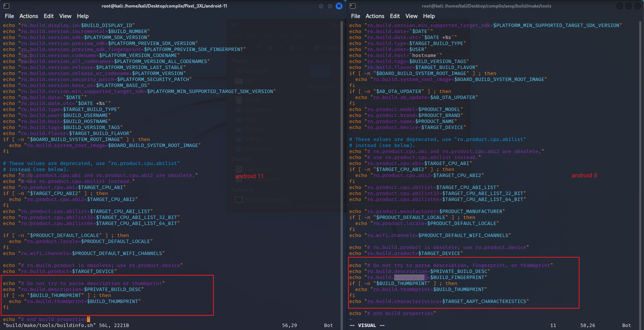Click the terminal icon in the build/make/tools title bar
Viewport: 644px width, 330px height.
click(x=353, y=6)
